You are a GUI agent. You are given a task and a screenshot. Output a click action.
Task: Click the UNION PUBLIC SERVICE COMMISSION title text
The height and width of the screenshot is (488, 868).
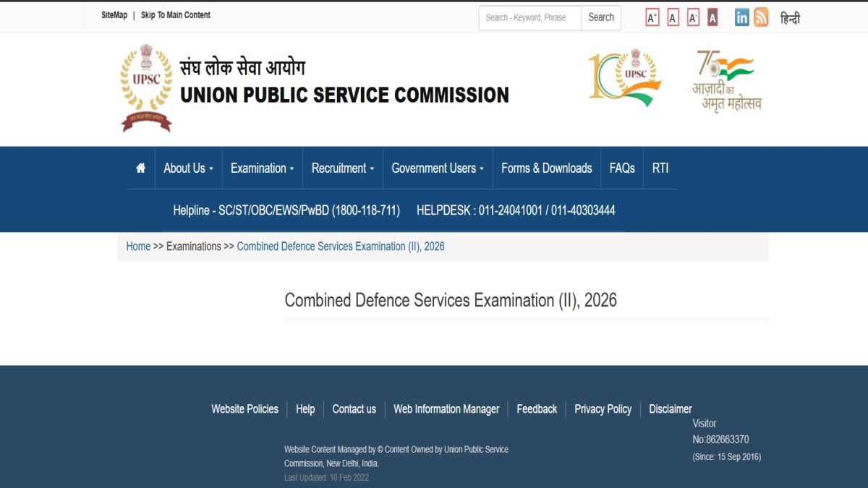tap(344, 95)
